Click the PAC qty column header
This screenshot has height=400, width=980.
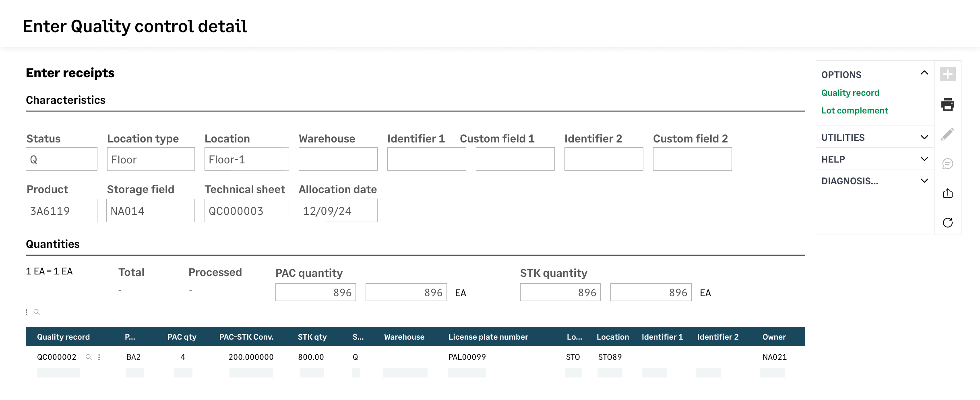[182, 337]
